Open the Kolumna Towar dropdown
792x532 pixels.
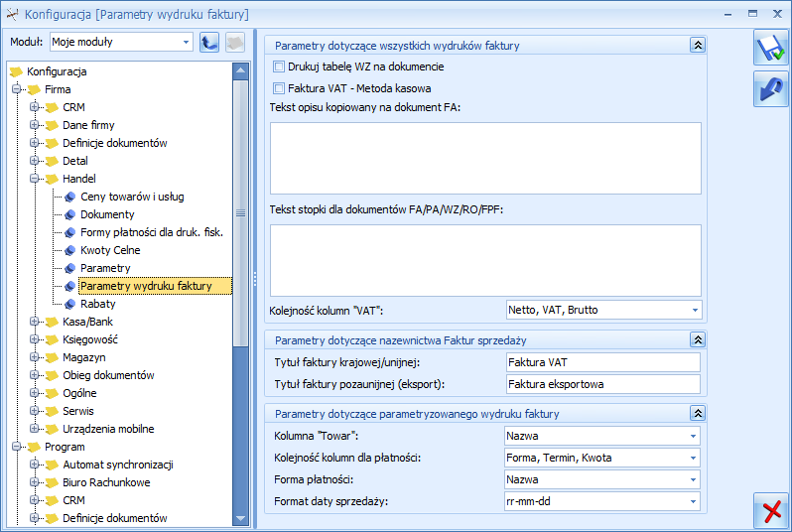(x=693, y=436)
